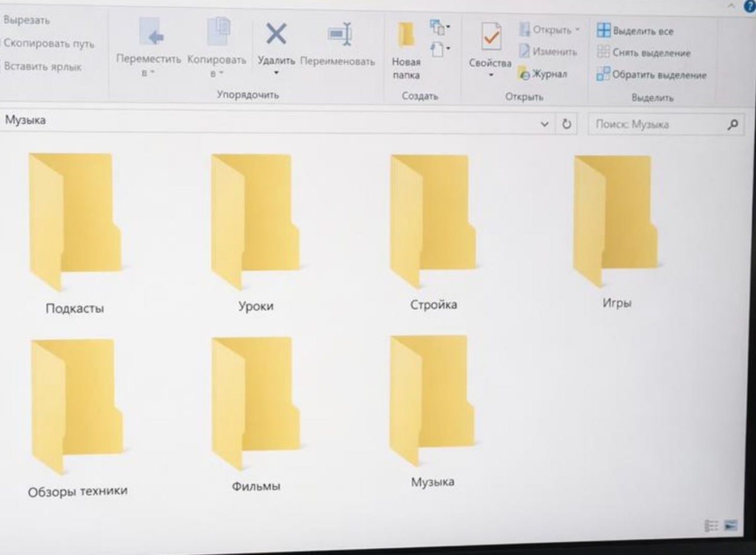Click the Удалить red X icon
Image resolution: width=756 pixels, height=555 pixels.
[276, 33]
